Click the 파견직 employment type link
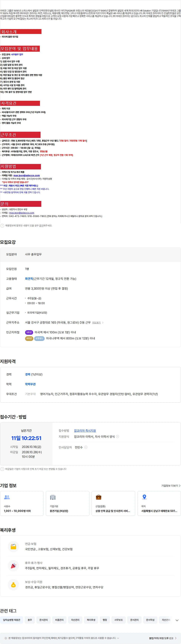This screenshot has width=181, height=644. 29,279
